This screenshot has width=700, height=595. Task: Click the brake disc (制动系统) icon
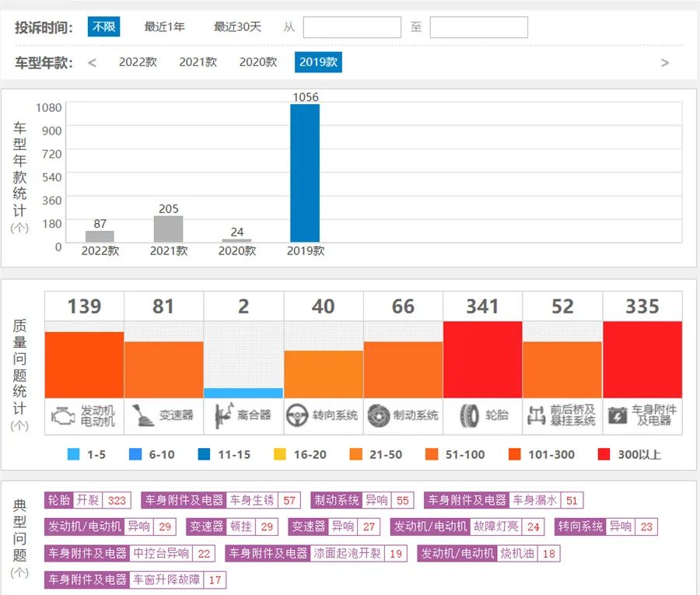pyautogui.click(x=379, y=415)
